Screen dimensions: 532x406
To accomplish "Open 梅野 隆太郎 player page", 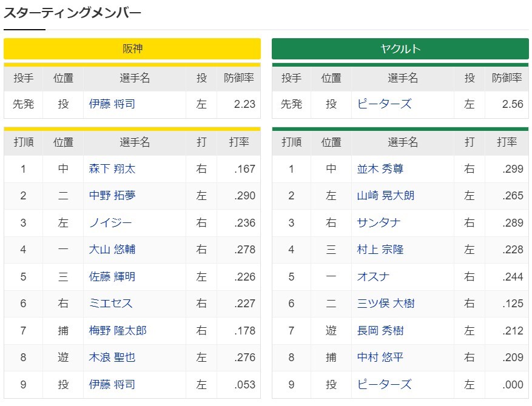I will coord(118,330).
